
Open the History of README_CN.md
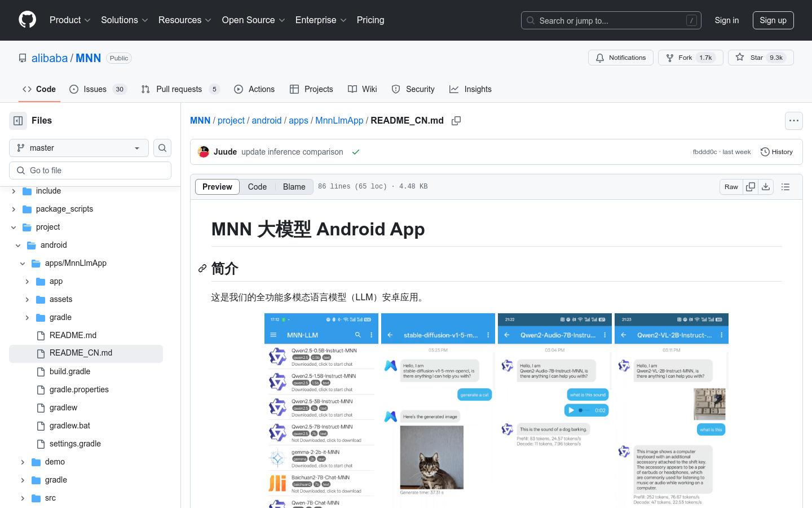[x=776, y=151]
